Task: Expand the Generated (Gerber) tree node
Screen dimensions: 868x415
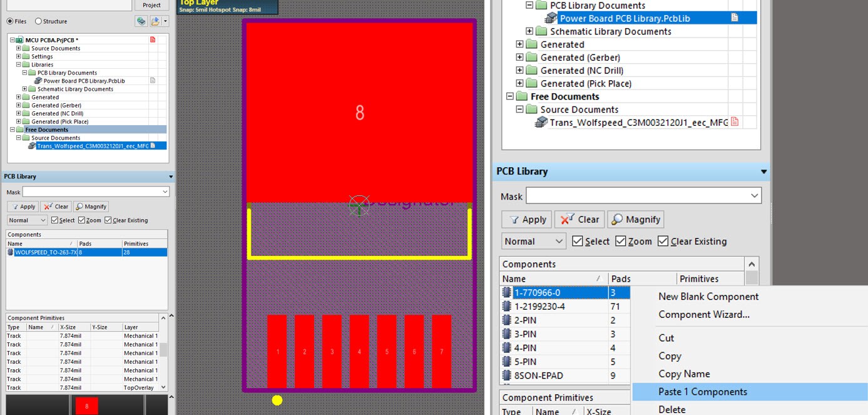Action: pyautogui.click(x=519, y=57)
